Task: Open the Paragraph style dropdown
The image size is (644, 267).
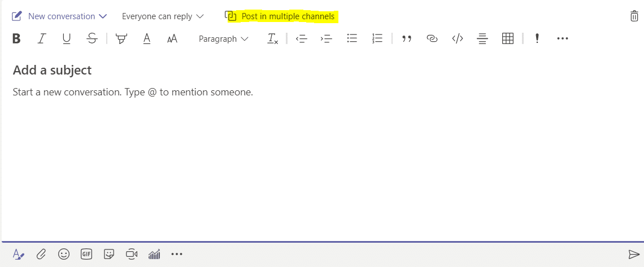Action: click(224, 39)
